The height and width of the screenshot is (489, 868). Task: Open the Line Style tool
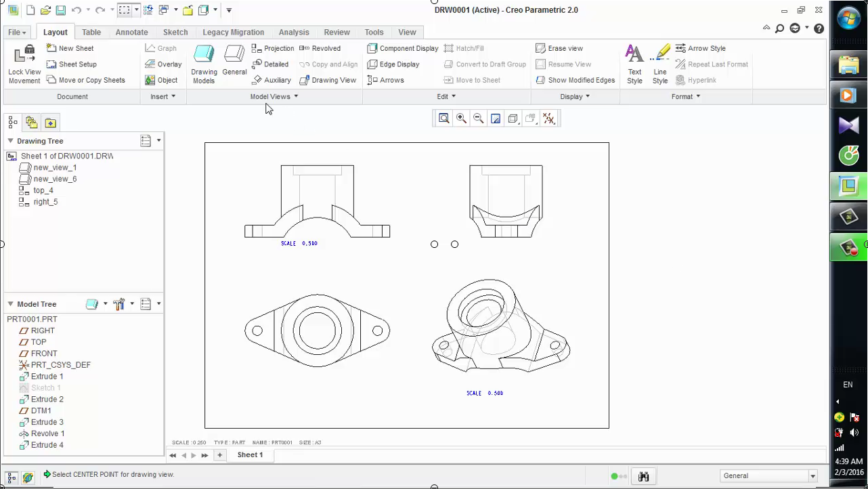[x=659, y=64]
